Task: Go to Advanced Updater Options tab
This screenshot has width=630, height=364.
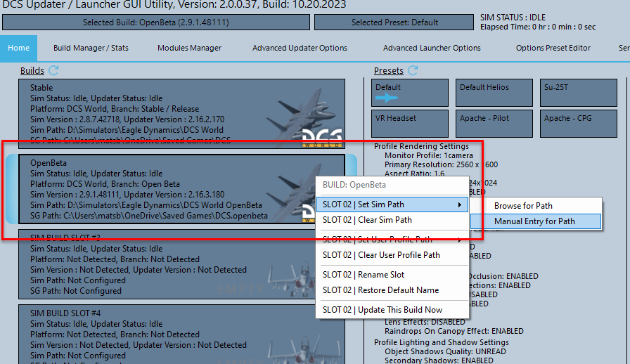Action: [300, 48]
